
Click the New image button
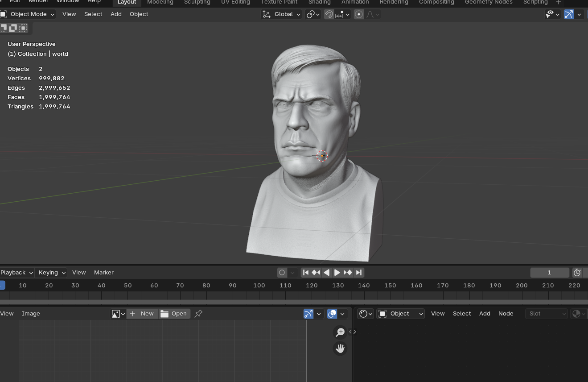(x=142, y=314)
